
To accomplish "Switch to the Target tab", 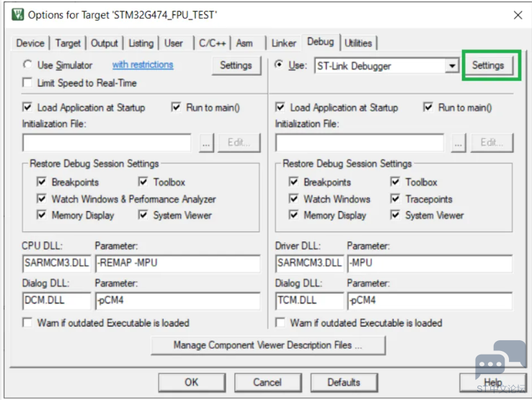I will (68, 43).
